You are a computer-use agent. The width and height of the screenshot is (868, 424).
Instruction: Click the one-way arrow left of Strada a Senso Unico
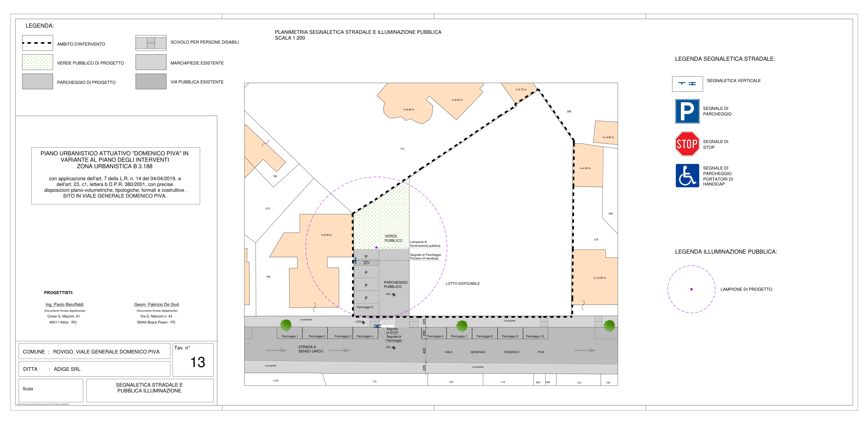(x=276, y=351)
